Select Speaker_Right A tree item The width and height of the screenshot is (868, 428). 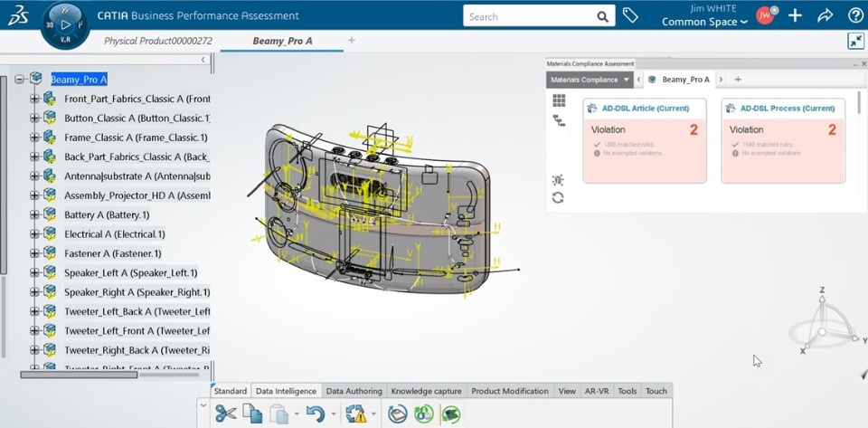pyautogui.click(x=137, y=292)
